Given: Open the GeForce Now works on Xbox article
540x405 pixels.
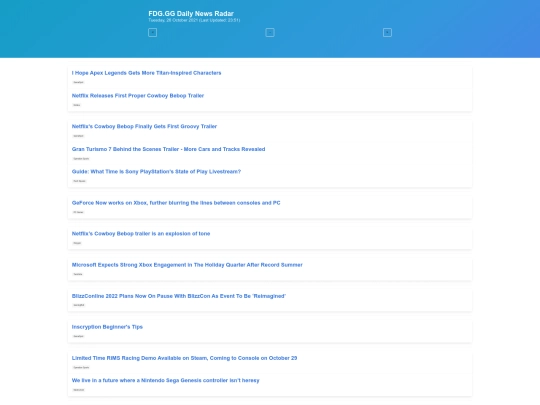Looking at the screenshot, I should (x=176, y=203).
